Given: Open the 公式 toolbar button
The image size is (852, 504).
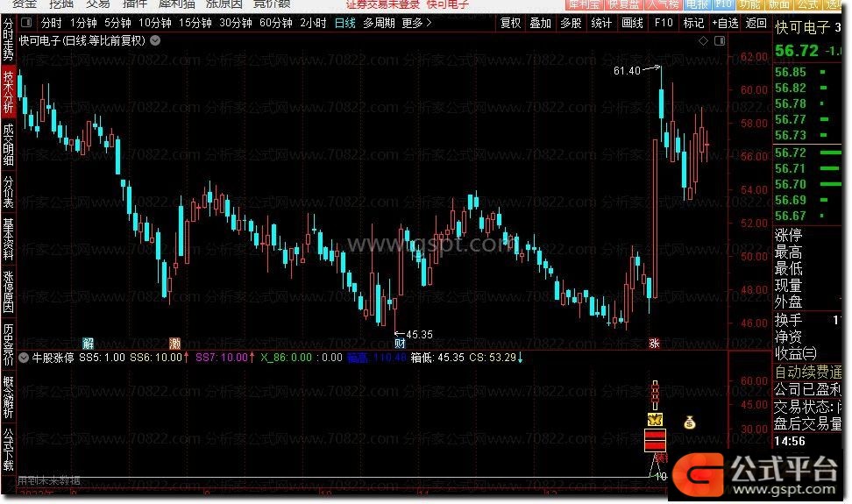Looking at the screenshot, I should [807, 4].
